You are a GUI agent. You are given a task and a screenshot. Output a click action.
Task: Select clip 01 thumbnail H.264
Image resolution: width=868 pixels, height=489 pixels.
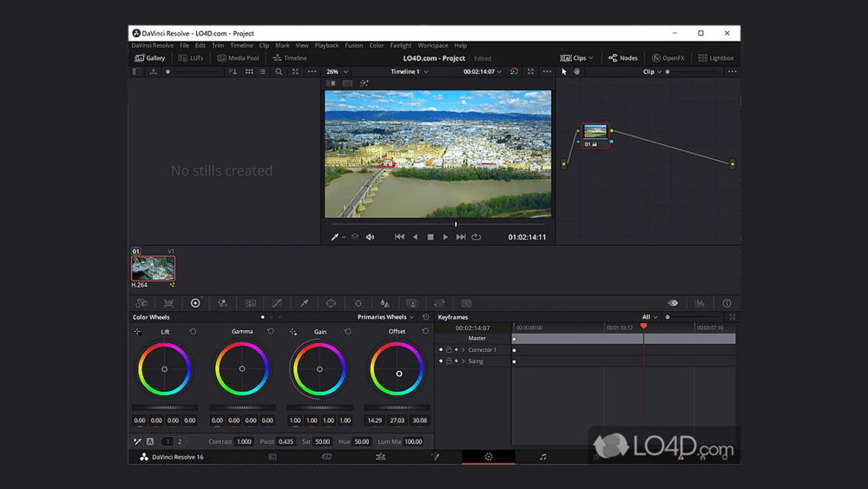click(x=154, y=268)
